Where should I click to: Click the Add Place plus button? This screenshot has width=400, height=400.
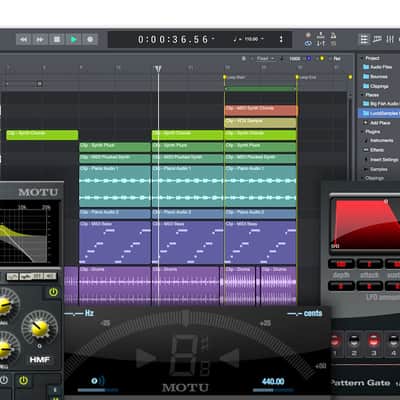point(365,123)
